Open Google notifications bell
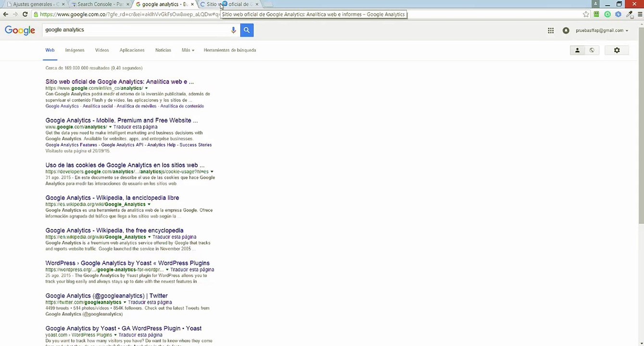644x346 pixels. 566,30
